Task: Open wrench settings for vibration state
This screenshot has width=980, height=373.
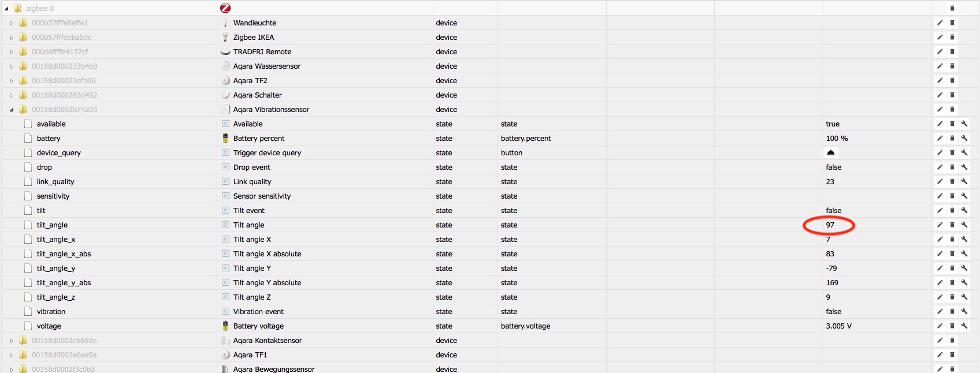Action: click(x=964, y=312)
